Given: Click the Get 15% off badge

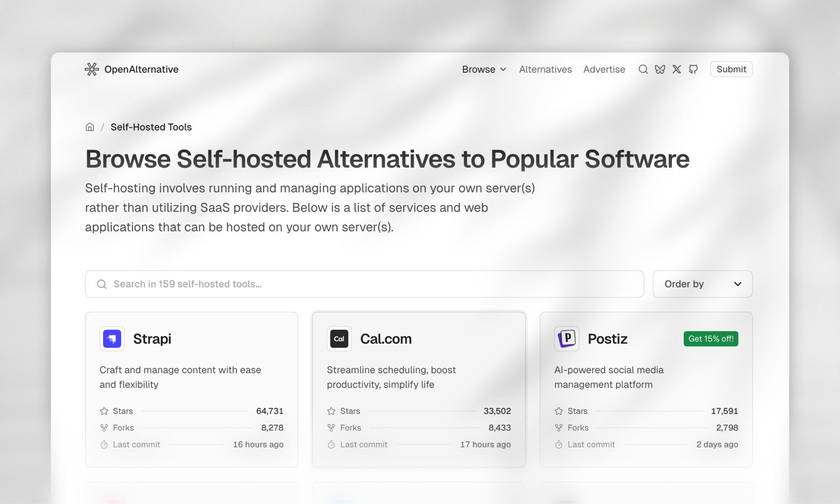Looking at the screenshot, I should point(710,339).
